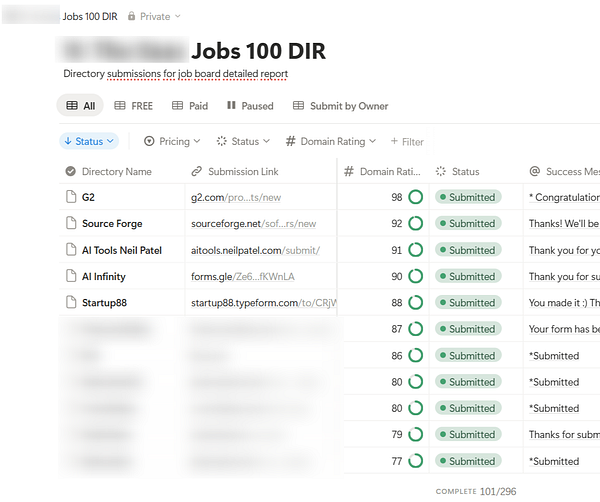
Task: Click the page icon for Source Forge
Action: coord(71,223)
